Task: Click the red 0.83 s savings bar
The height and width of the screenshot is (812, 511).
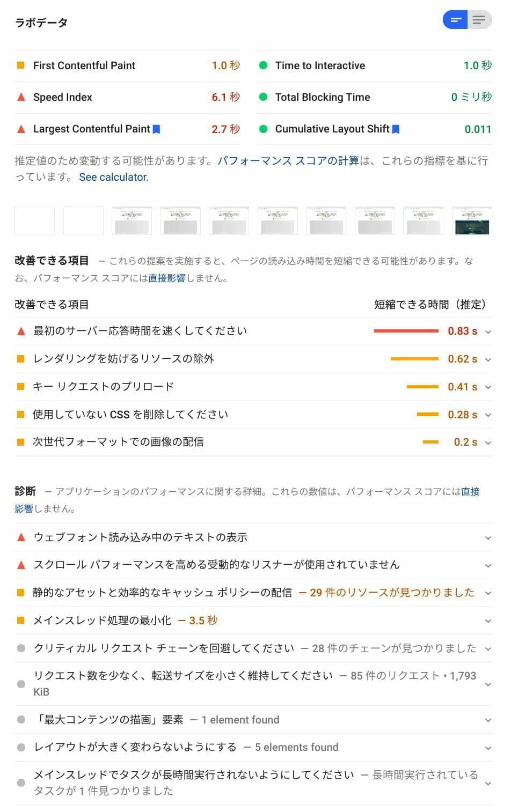Action: tap(406, 331)
